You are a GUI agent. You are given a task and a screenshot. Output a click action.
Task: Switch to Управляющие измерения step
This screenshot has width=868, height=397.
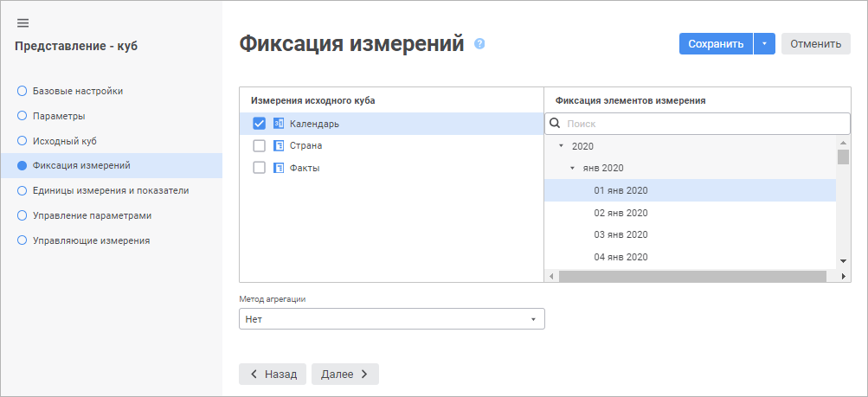[x=91, y=240]
